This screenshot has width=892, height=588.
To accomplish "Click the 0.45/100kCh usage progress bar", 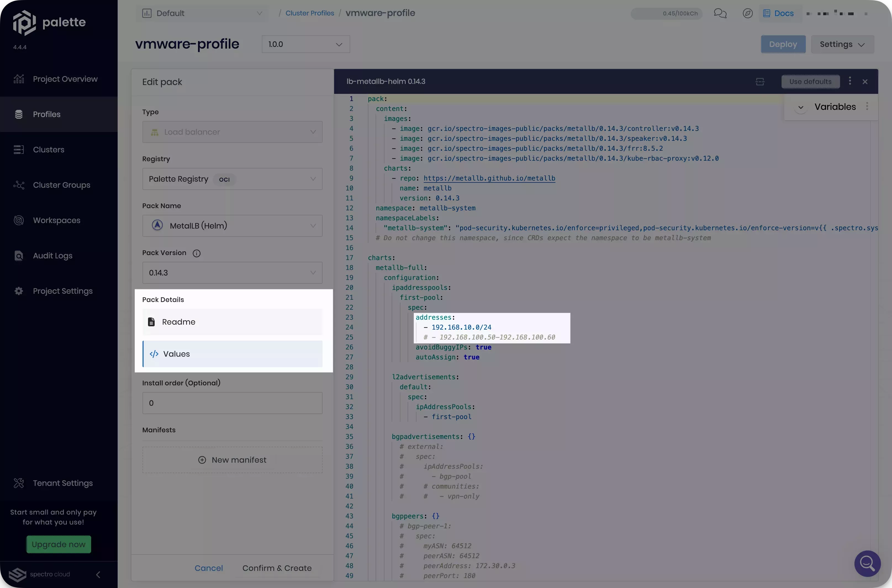I will (666, 14).
